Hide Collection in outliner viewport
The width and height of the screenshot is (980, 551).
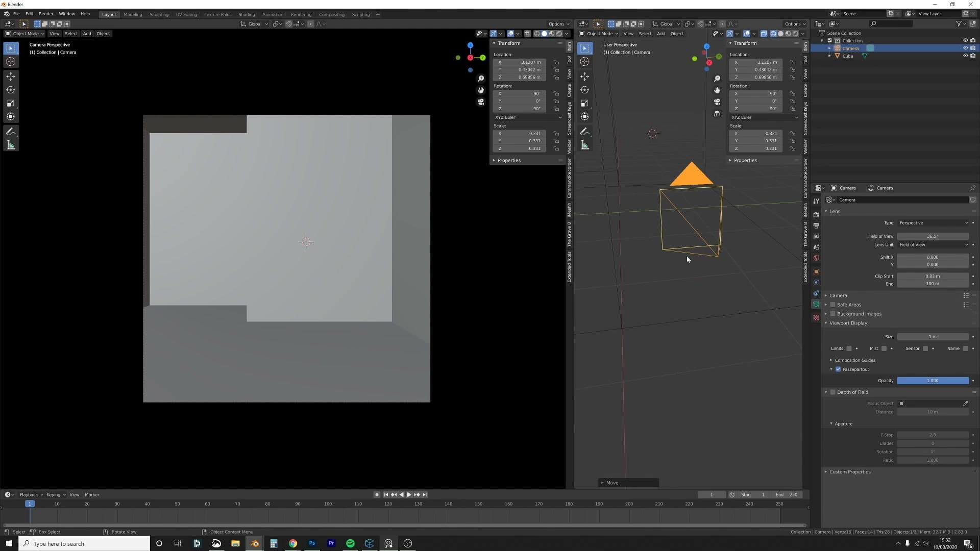(965, 40)
